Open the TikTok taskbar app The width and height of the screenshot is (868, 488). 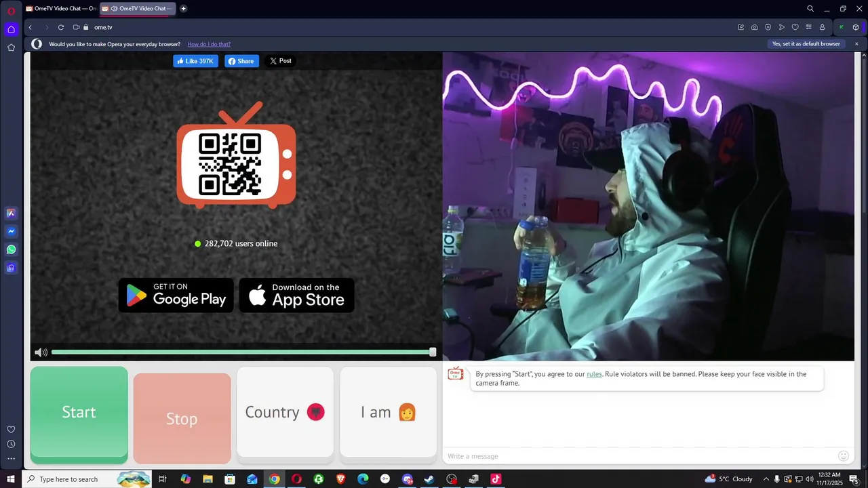point(496,479)
